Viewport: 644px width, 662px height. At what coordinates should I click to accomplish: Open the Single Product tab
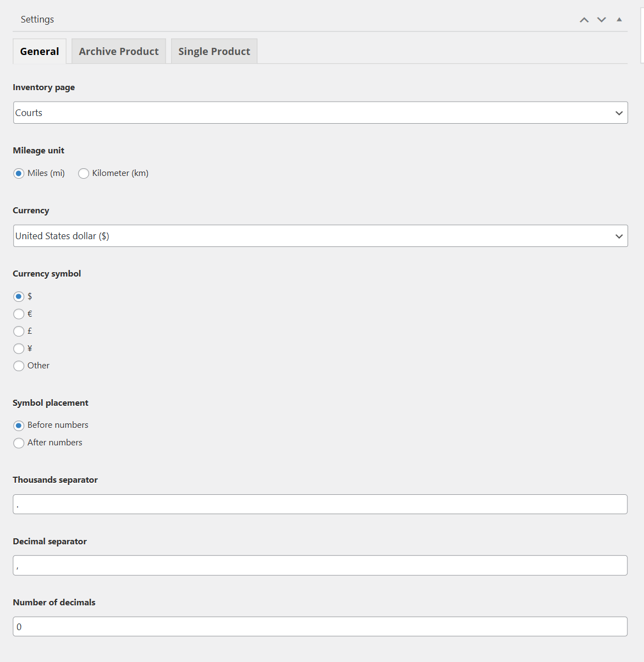coord(214,51)
